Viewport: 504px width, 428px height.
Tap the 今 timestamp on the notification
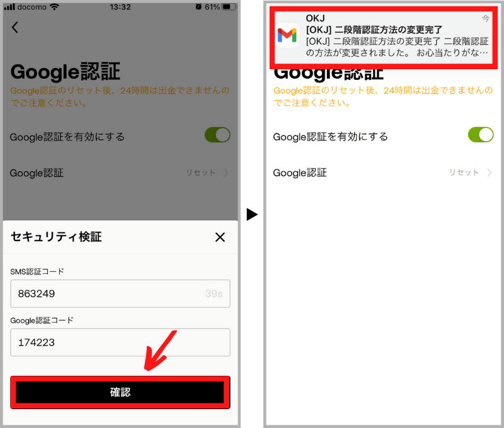(485, 18)
